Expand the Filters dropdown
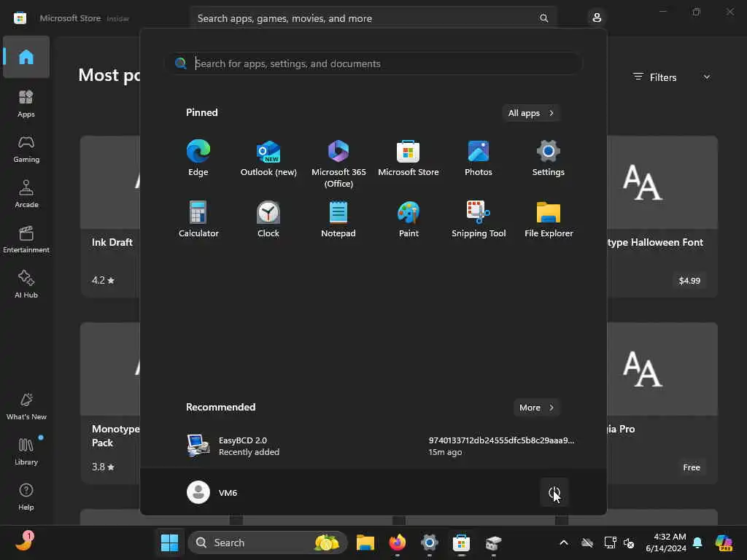The height and width of the screenshot is (560, 747). (x=671, y=77)
